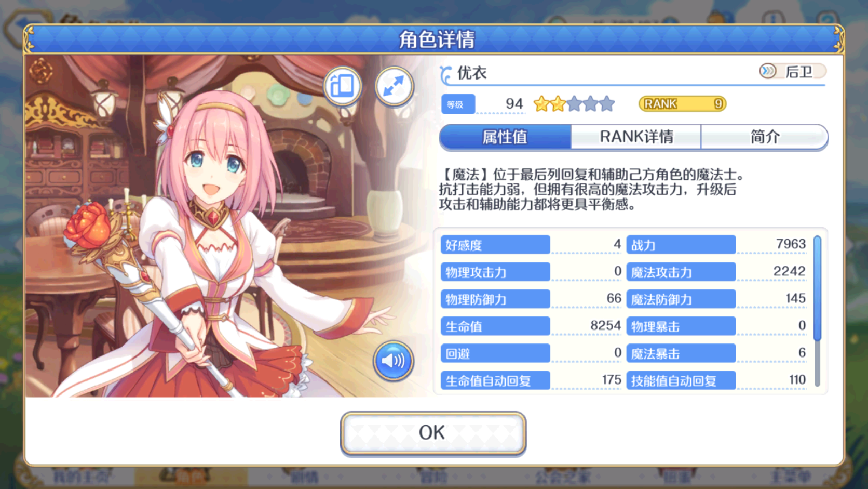Expand the character illustration to fullscreen
The width and height of the screenshot is (868, 489).
coord(394,86)
